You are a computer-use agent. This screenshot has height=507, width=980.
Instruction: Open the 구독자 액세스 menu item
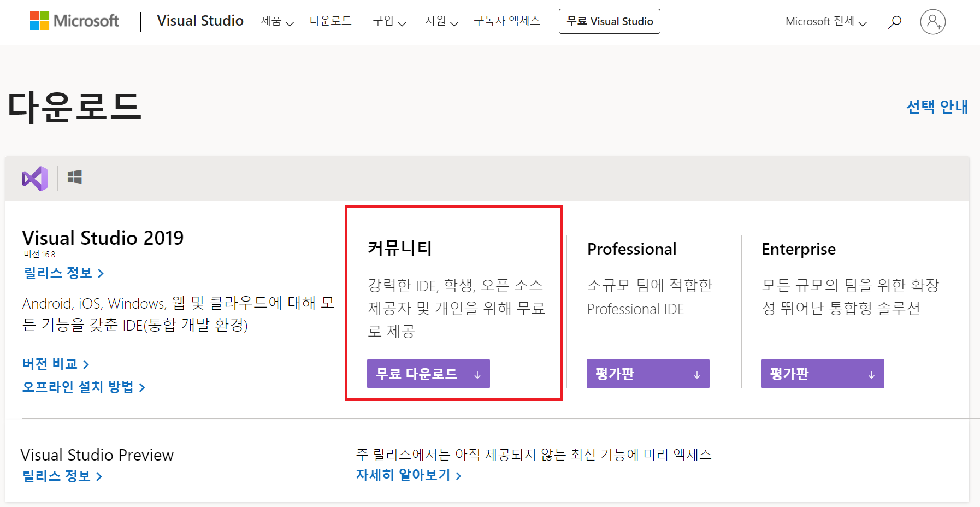507,21
